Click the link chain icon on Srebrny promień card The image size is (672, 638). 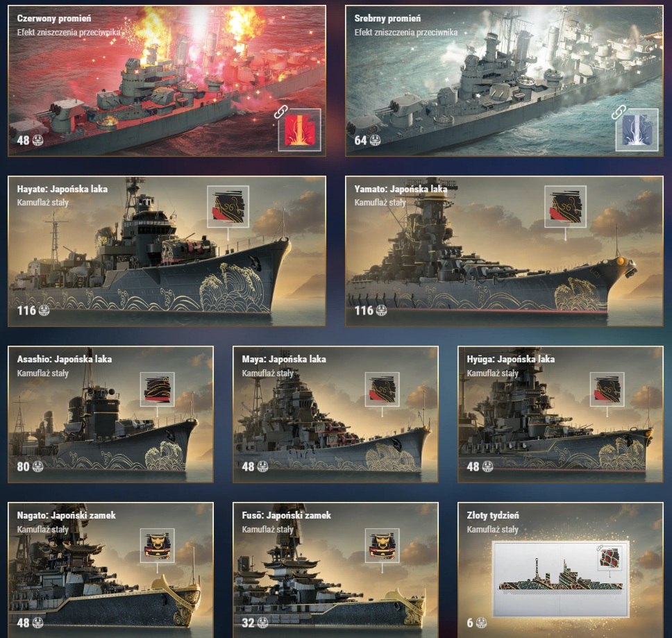tap(616, 112)
